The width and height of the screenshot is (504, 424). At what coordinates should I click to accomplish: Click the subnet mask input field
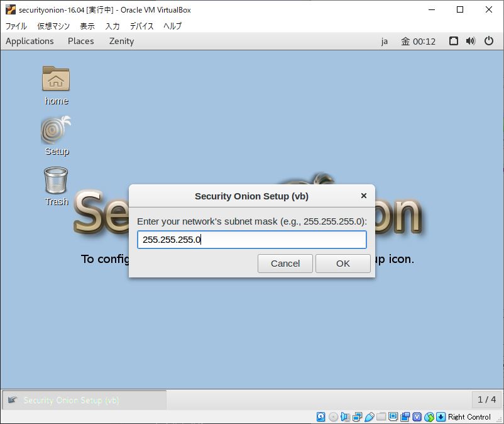251,240
